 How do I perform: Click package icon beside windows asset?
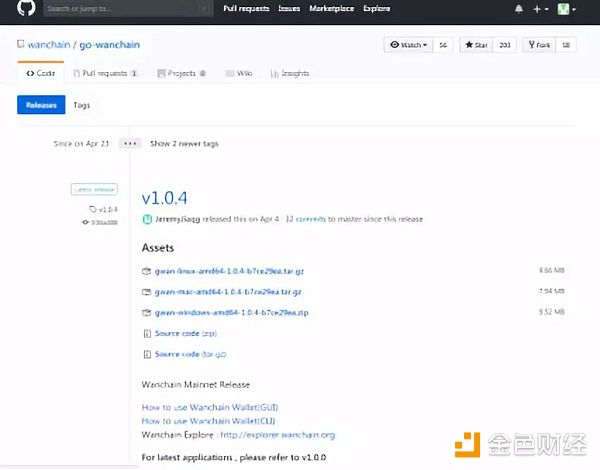147,313
